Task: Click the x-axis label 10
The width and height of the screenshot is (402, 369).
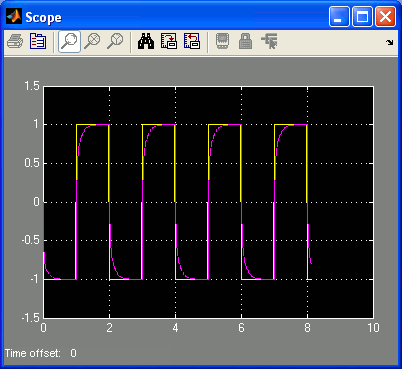Action: 373,328
